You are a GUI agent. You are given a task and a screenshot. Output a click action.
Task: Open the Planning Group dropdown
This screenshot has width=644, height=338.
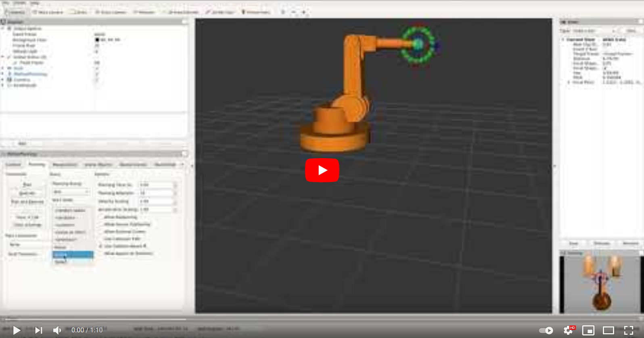71,192
